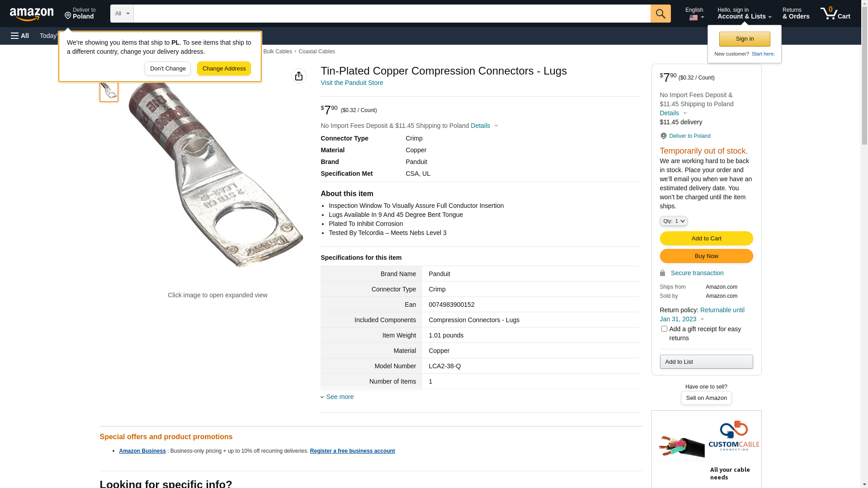
Task: Click the Buy Now button
Action: pos(706,256)
